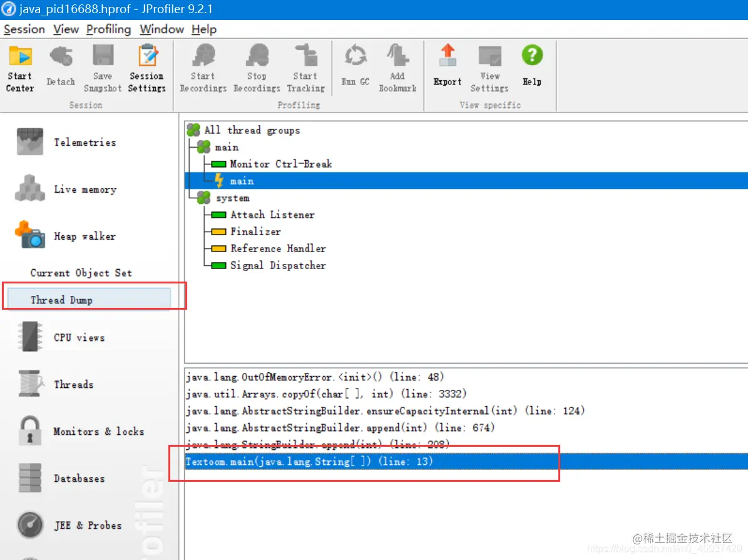Image resolution: width=748 pixels, height=560 pixels.
Task: Click the Start Tracking icon
Action: (x=306, y=56)
